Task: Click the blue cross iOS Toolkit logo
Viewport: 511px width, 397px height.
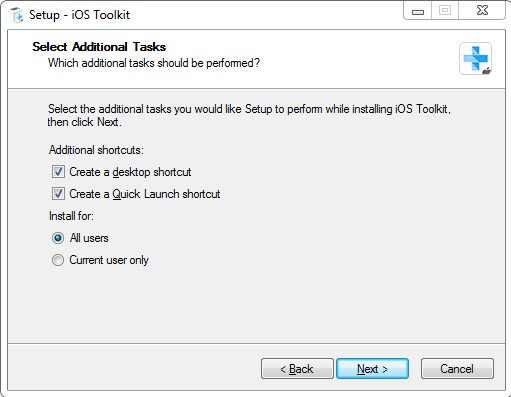Action: tap(475, 59)
